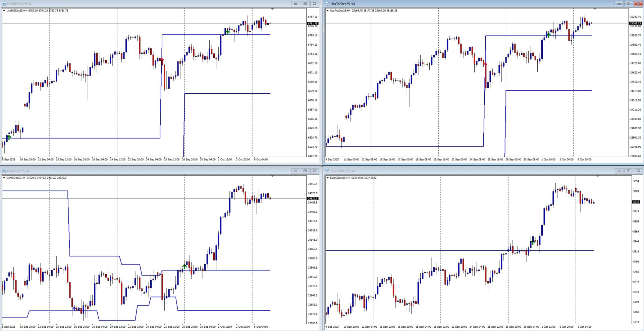This screenshot has height=331, width=644.
Task: Activate the Ger40Dec25,H4 window title bar
Action: pyautogui.click(x=134, y=171)
